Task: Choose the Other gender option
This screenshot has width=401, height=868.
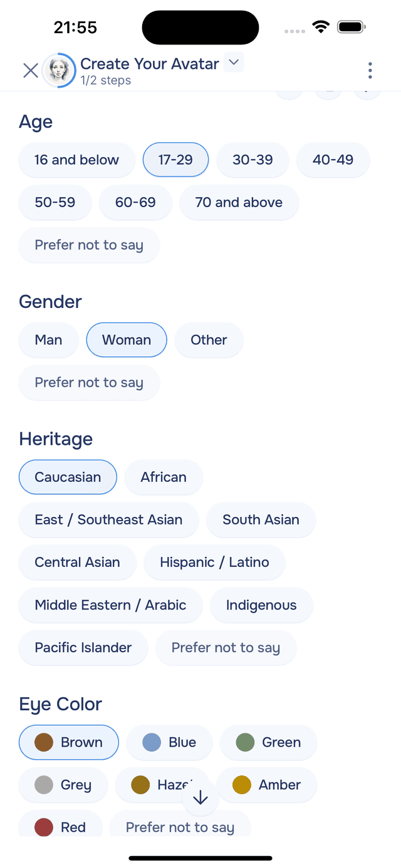Action: coord(209,340)
